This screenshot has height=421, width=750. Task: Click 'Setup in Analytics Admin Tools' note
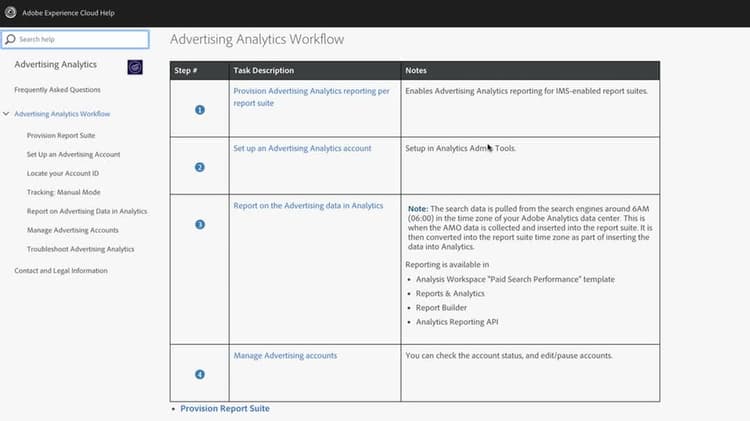460,148
